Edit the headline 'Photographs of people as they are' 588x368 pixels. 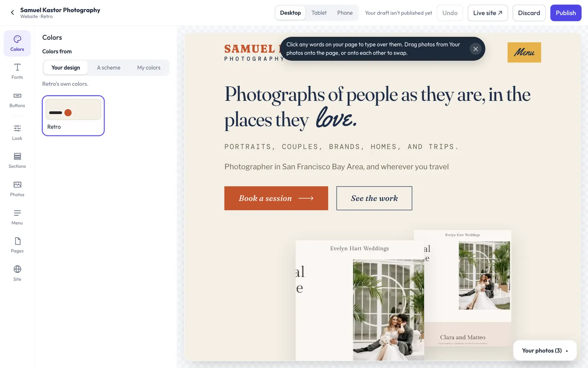pos(378,107)
